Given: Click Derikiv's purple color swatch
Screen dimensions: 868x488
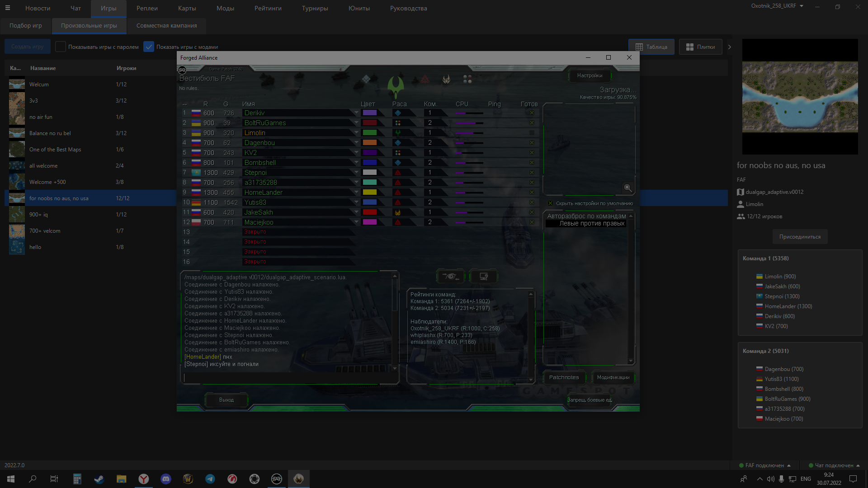Looking at the screenshot, I should [x=370, y=113].
